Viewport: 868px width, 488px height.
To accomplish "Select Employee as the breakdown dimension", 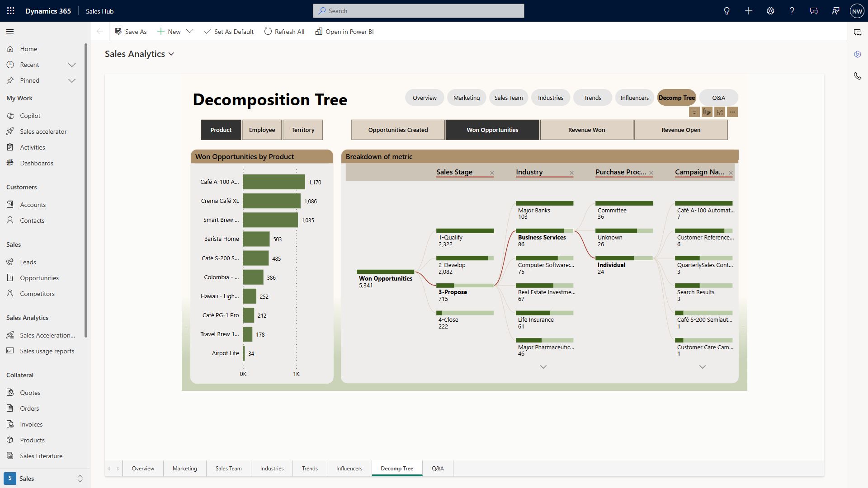I will pos(261,130).
